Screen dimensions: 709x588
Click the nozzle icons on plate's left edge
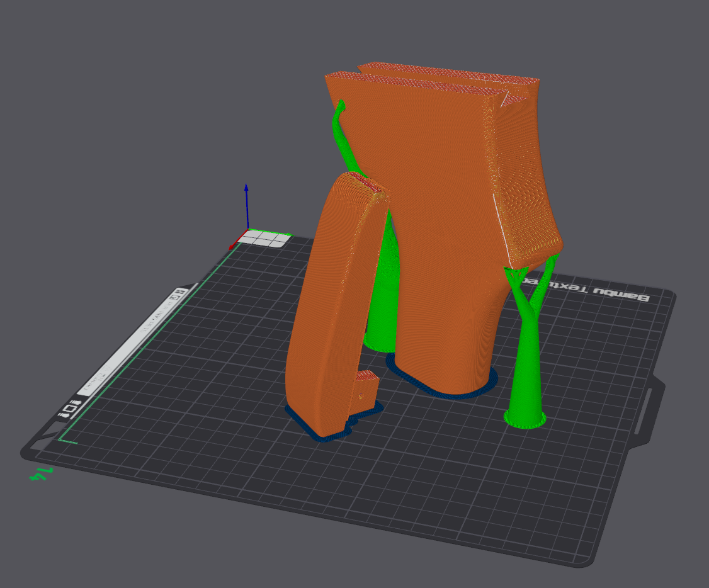(x=69, y=409)
